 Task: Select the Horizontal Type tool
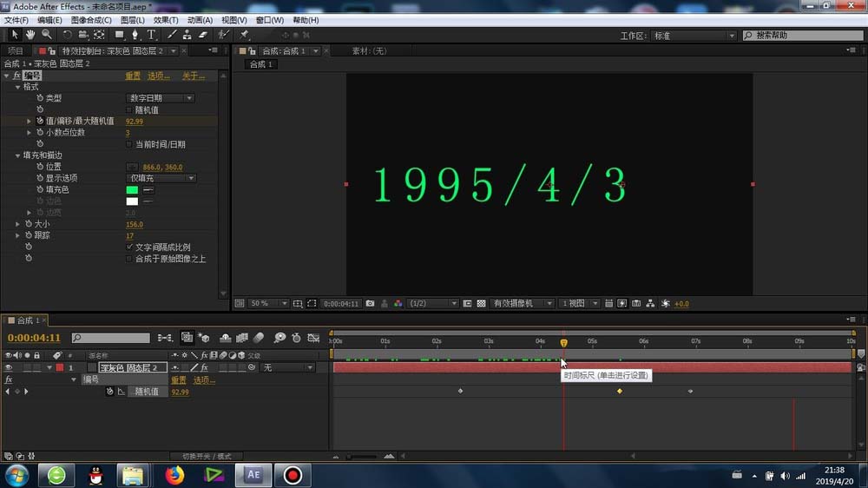coord(151,35)
